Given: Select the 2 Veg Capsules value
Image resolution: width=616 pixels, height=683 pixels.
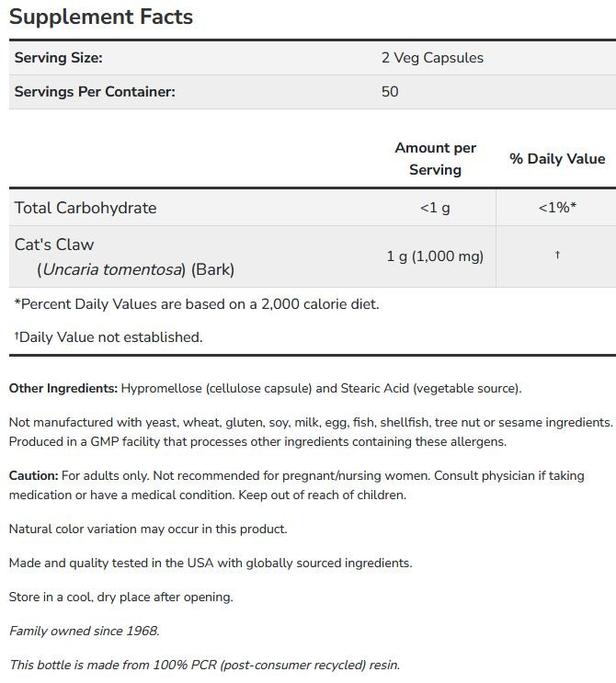Looking at the screenshot, I should (x=432, y=58).
